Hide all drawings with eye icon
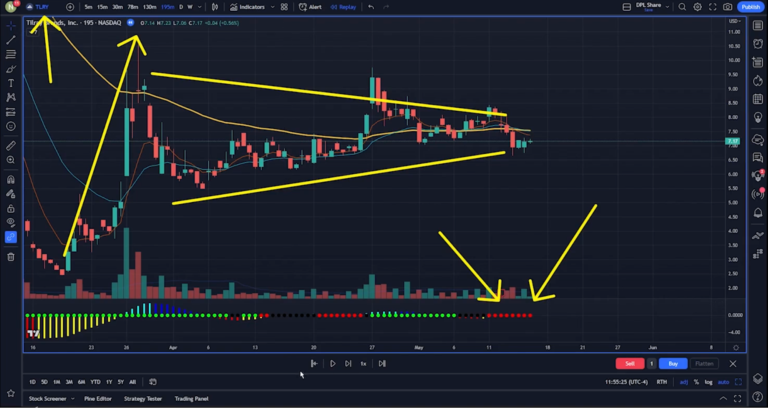768x408 pixels. click(11, 222)
